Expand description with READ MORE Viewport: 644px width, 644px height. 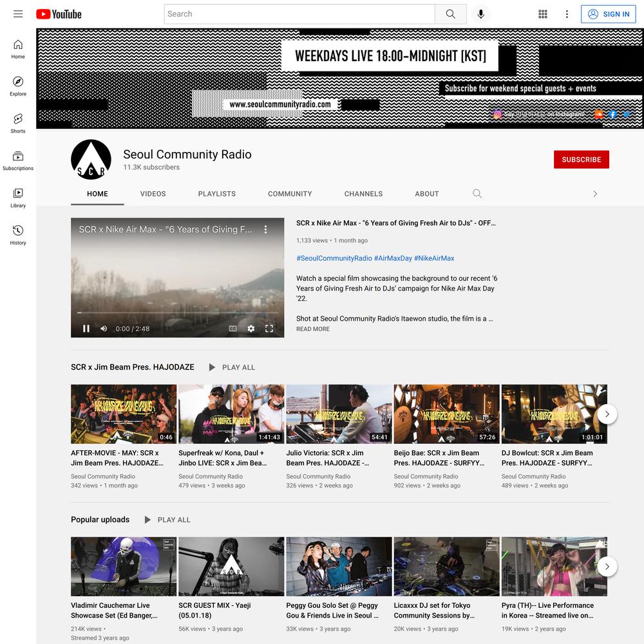point(313,329)
